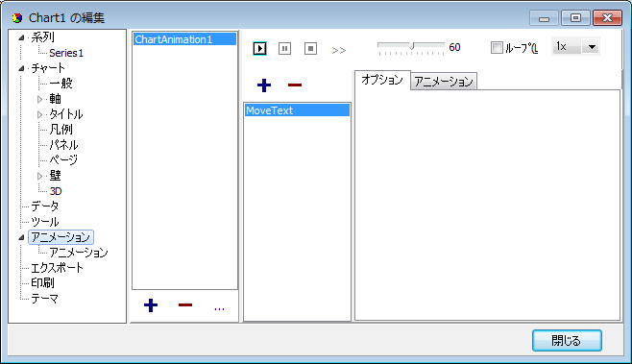Select the オプション tab

tap(382, 80)
